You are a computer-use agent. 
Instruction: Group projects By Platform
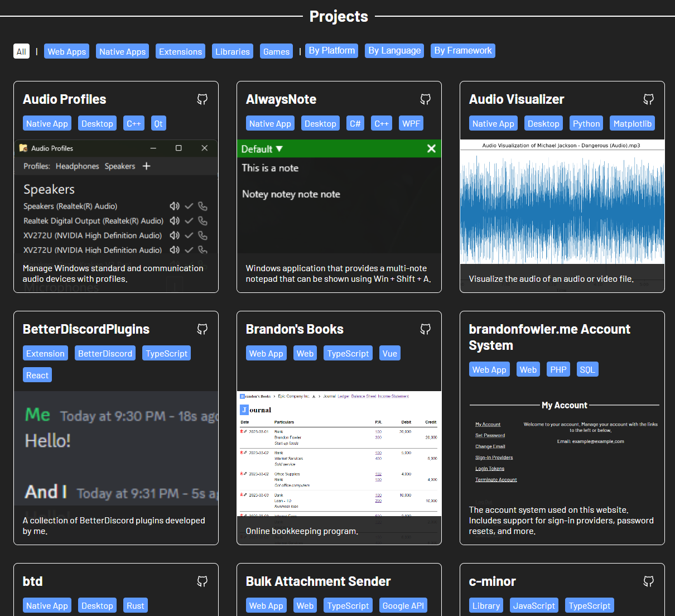(332, 51)
